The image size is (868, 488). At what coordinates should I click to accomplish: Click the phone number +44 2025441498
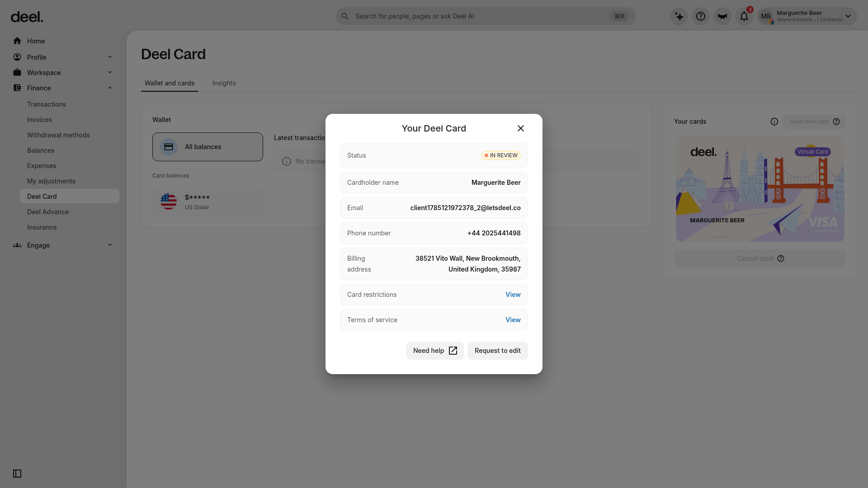[x=494, y=233]
